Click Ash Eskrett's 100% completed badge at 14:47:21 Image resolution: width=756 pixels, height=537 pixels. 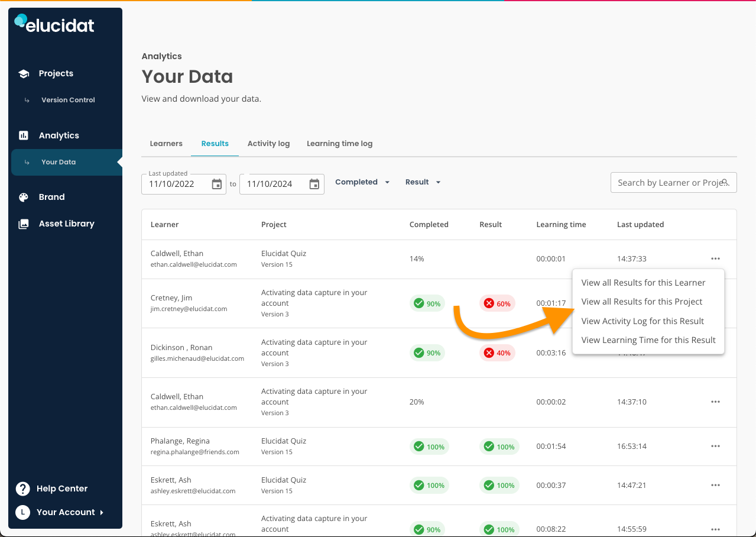(429, 485)
